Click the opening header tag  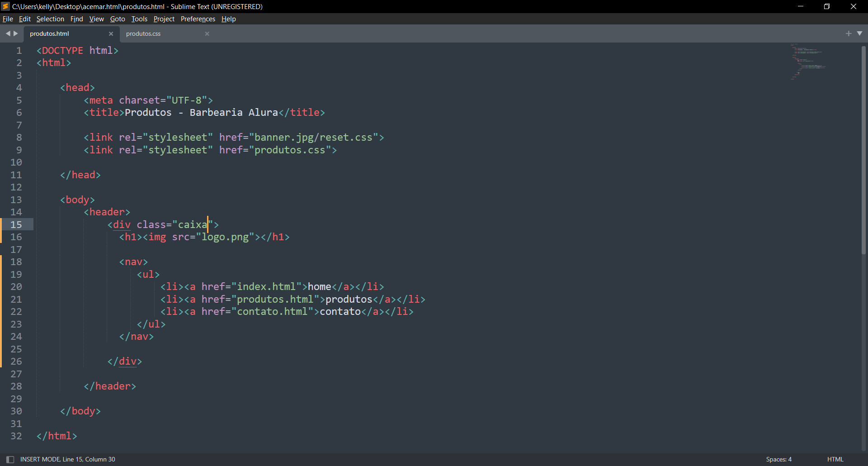coord(107,212)
